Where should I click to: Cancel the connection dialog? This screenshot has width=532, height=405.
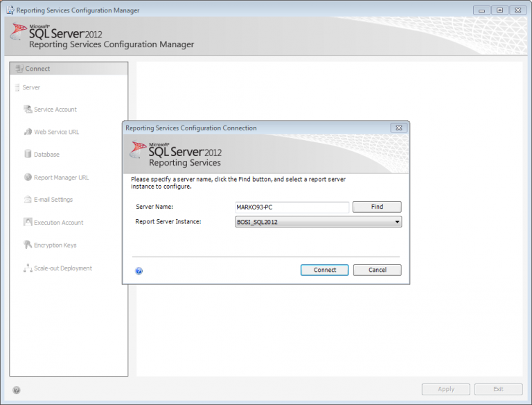pos(378,270)
